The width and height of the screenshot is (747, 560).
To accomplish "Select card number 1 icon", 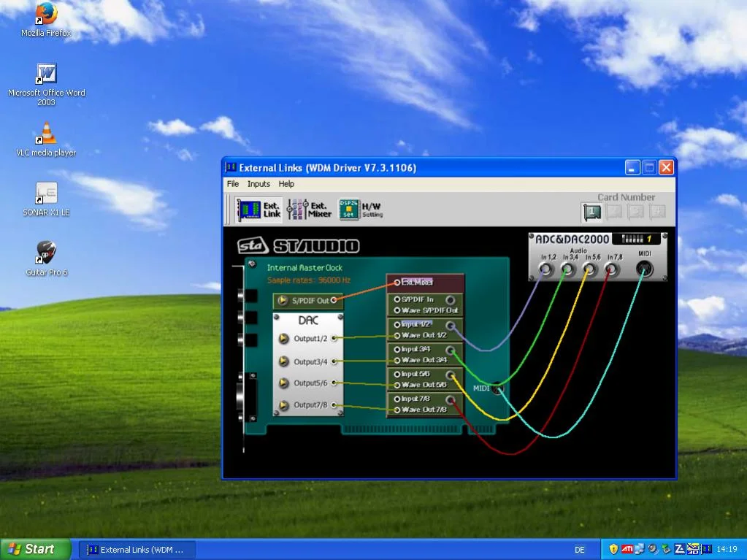I will coord(591,212).
